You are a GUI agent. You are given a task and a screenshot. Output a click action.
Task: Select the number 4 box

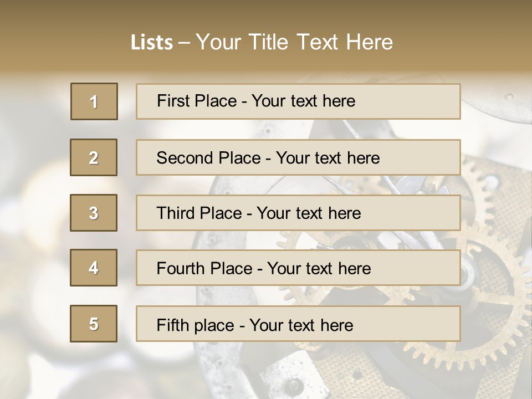(x=94, y=268)
